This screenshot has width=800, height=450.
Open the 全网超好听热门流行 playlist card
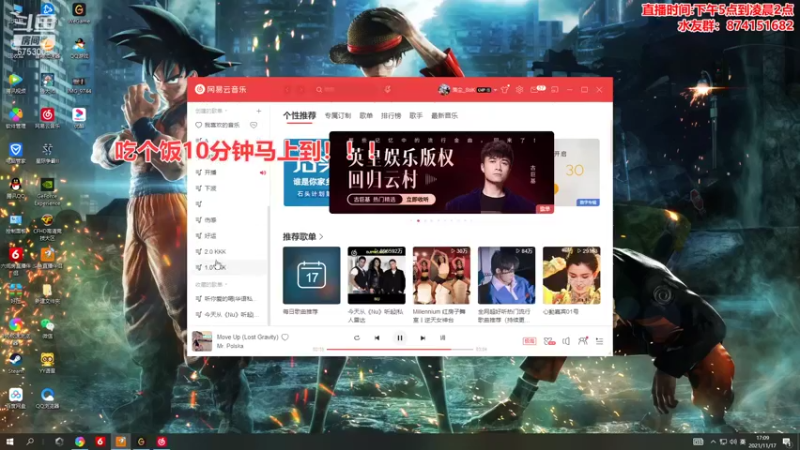click(x=506, y=276)
